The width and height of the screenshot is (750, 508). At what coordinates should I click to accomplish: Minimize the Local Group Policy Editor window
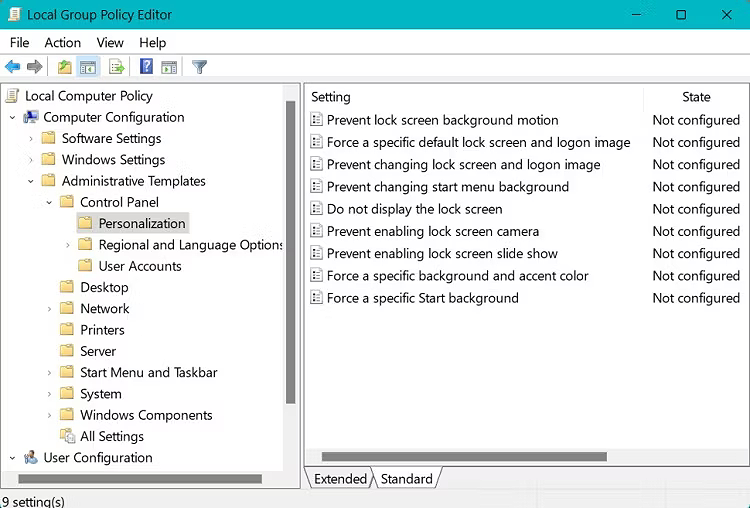[x=636, y=15]
